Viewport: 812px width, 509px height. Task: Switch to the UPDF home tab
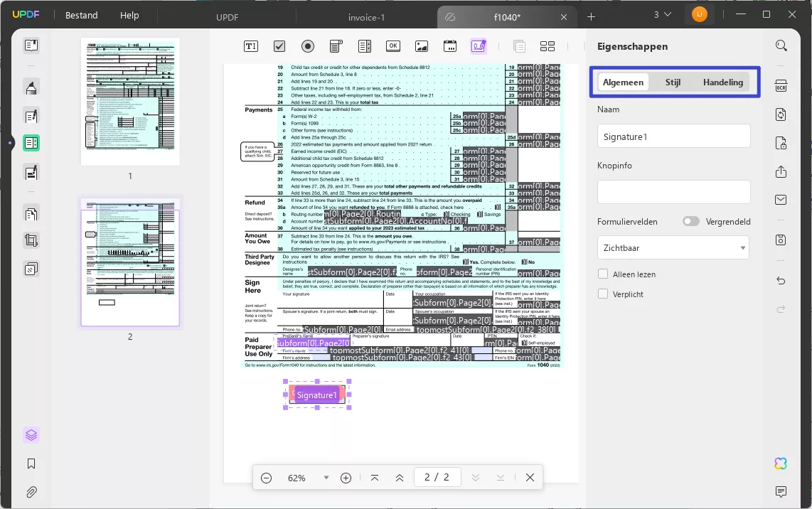pyautogui.click(x=228, y=17)
